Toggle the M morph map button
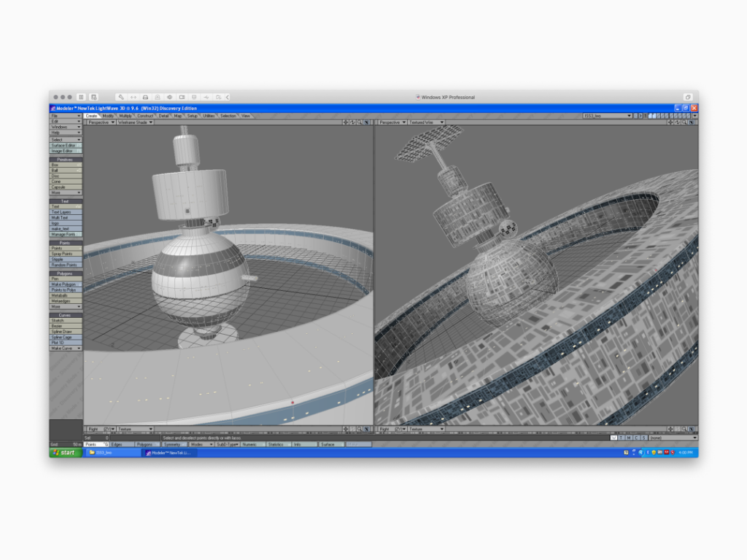747x560 pixels. [x=629, y=437]
